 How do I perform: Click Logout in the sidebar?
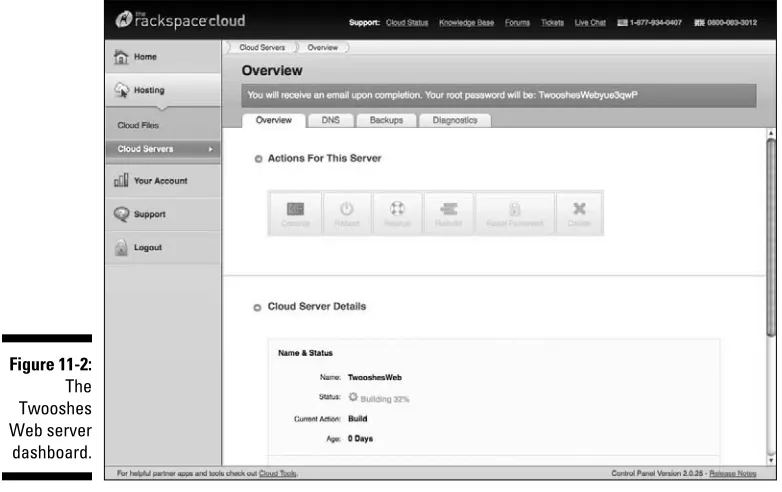click(x=163, y=248)
